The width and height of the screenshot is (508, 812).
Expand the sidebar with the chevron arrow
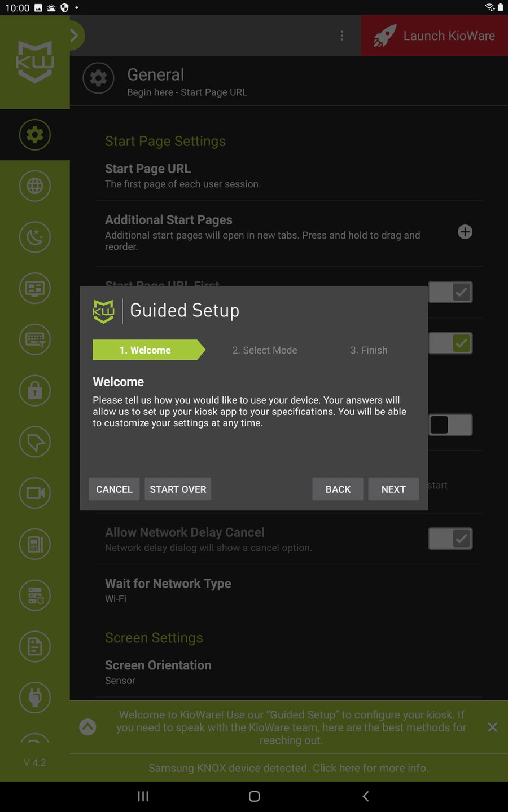click(75, 36)
